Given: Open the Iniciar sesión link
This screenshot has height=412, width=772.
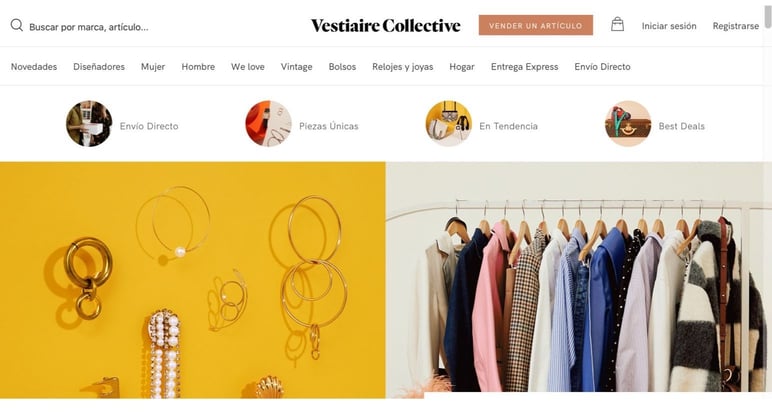Looking at the screenshot, I should click(669, 26).
